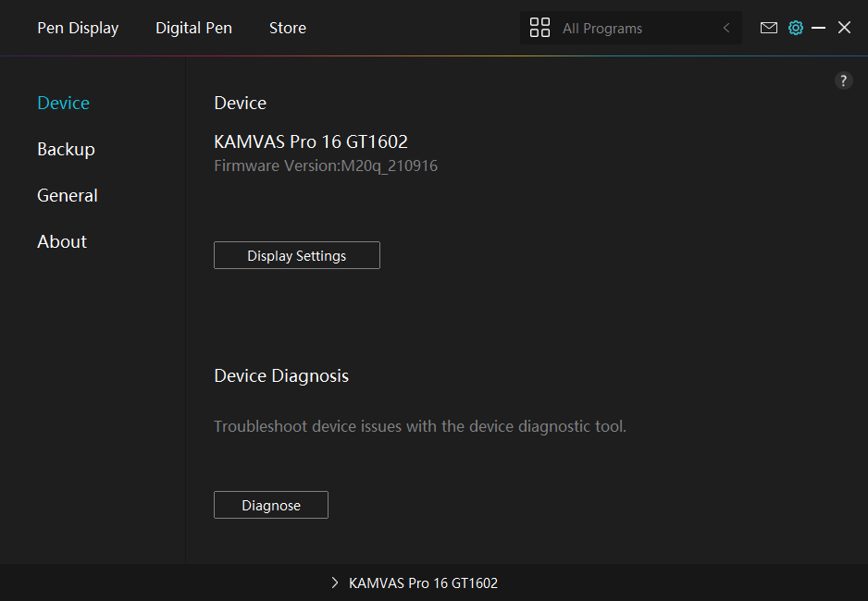Switch to the Pen Display tab

tap(78, 28)
